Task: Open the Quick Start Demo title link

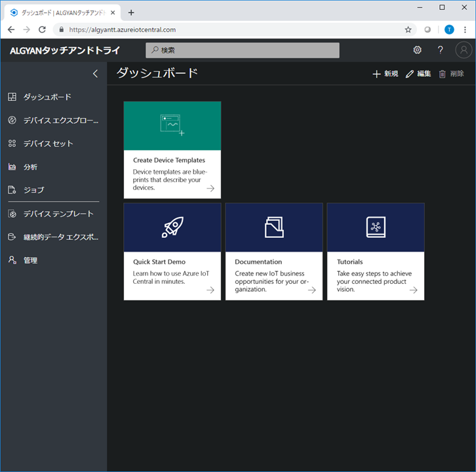Action: tap(159, 262)
